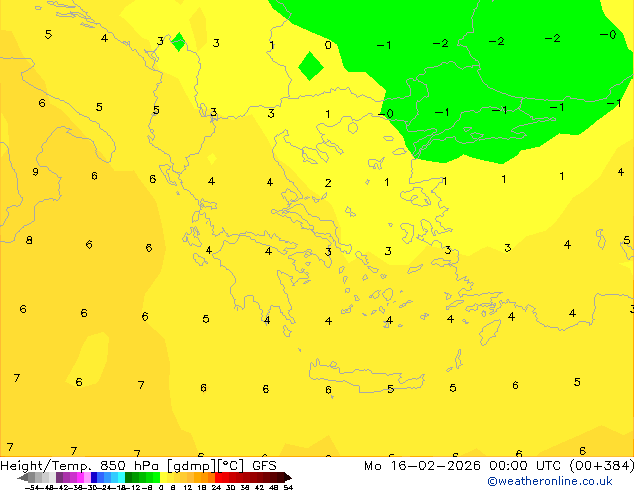Click the "Mo" weekday abbreviation
The width and height of the screenshot is (634, 490).
click(373, 466)
